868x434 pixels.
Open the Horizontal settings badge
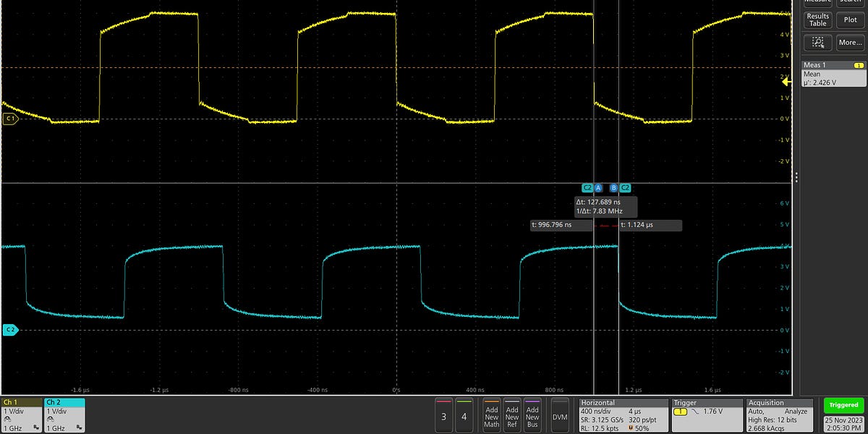[x=624, y=415]
